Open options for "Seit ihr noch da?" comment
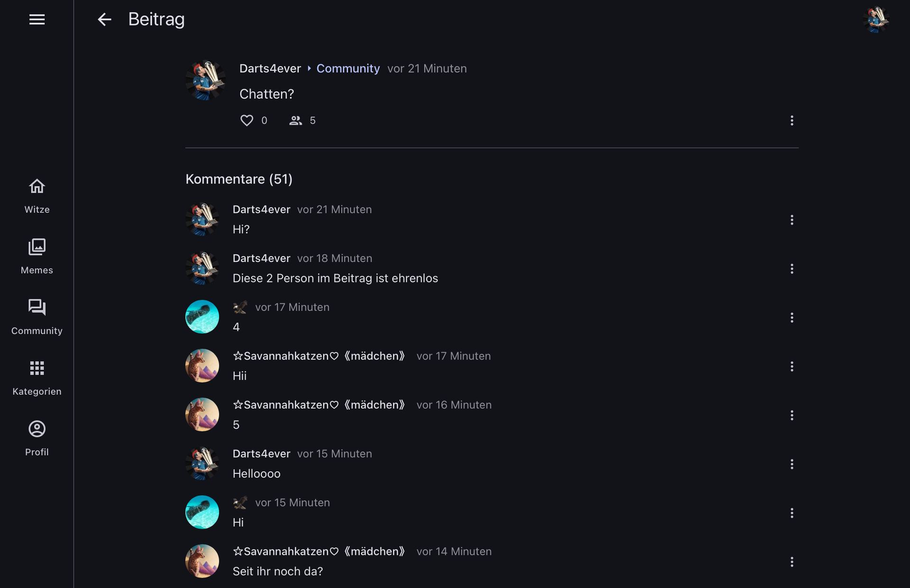The height and width of the screenshot is (588, 910). (792, 562)
